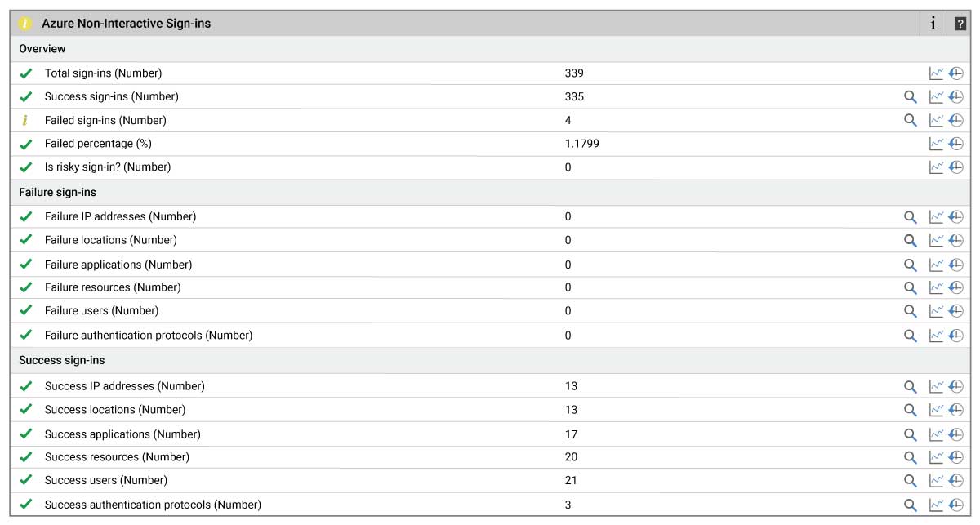Click magnifier icon for Success sign-ins
Screen dimensions: 980x525
pyautogui.click(x=911, y=97)
